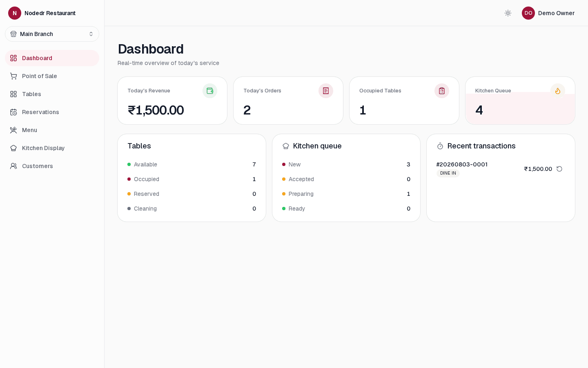This screenshot has width=588, height=368.
Task: Click the flame icon on Kitchen Queue card
Action: 558,91
